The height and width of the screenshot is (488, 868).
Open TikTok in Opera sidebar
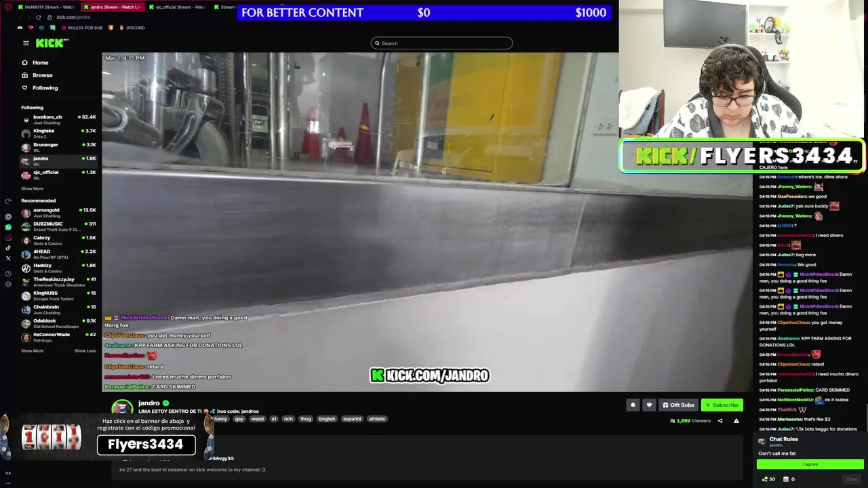click(x=8, y=247)
